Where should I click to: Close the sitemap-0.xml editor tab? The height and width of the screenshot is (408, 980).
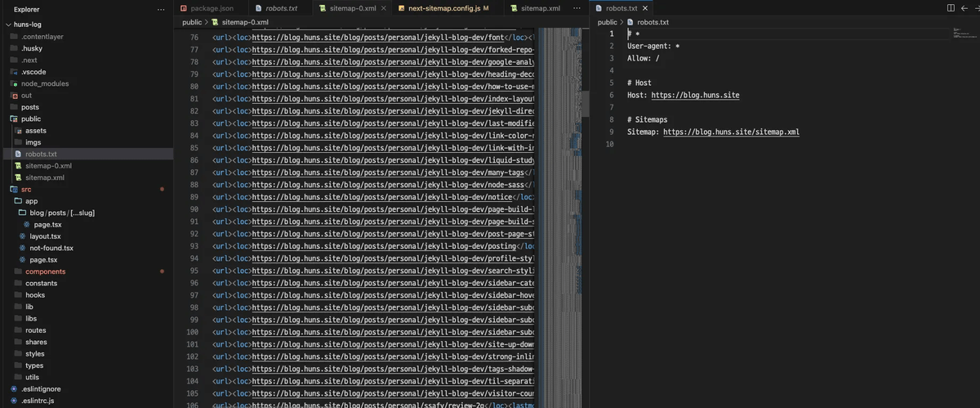pos(384,8)
